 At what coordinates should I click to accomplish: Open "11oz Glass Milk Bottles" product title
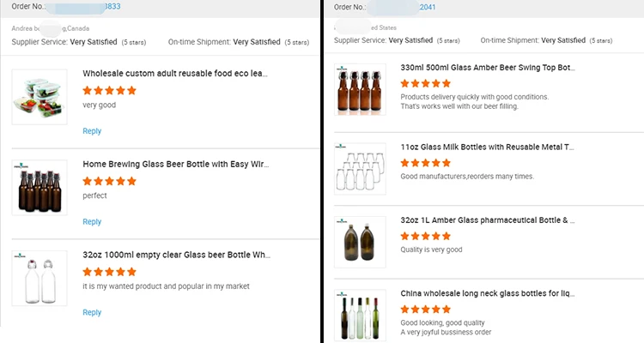(488, 147)
